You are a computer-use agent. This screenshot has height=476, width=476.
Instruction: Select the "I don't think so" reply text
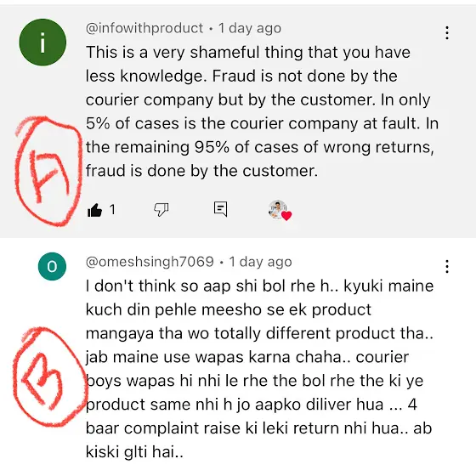(x=260, y=369)
